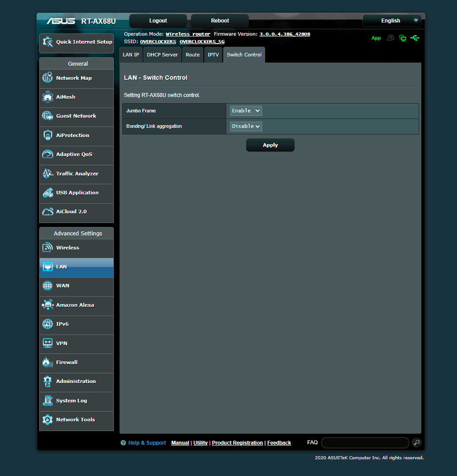Viewport: 457px width, 476px height.
Task: Switch to the DHCP Server tab
Action: [162, 55]
